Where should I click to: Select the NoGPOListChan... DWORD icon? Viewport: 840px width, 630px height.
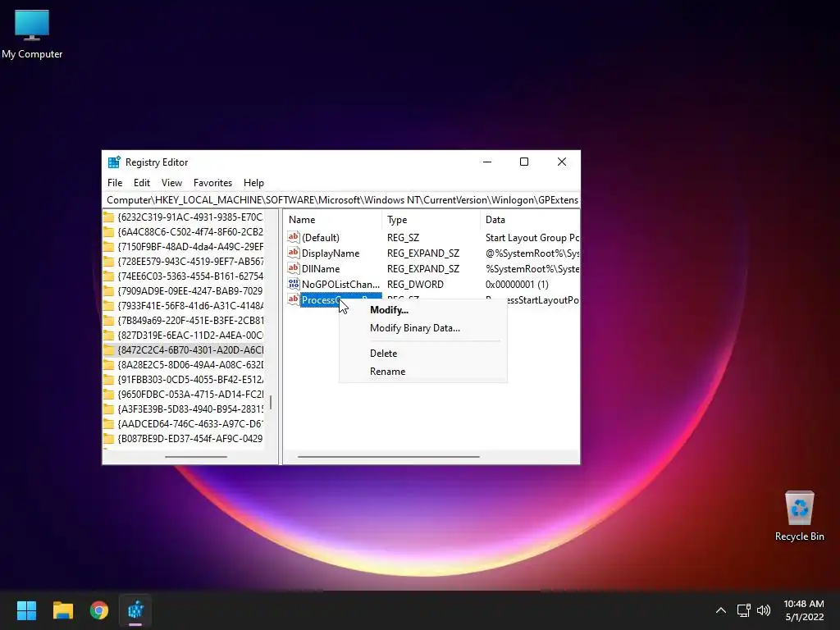[293, 284]
